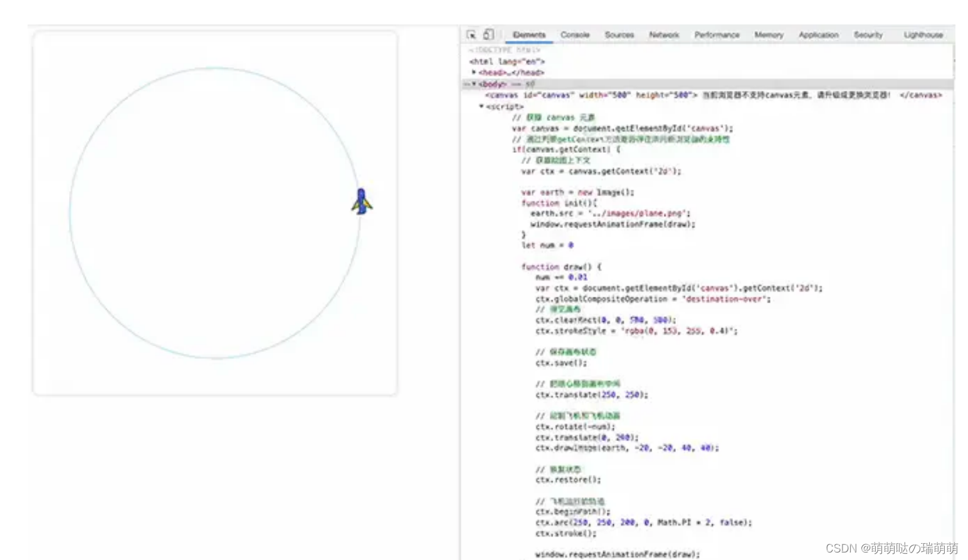The height and width of the screenshot is (560, 968).
Task: Switch to the Security tab
Action: [x=868, y=35]
